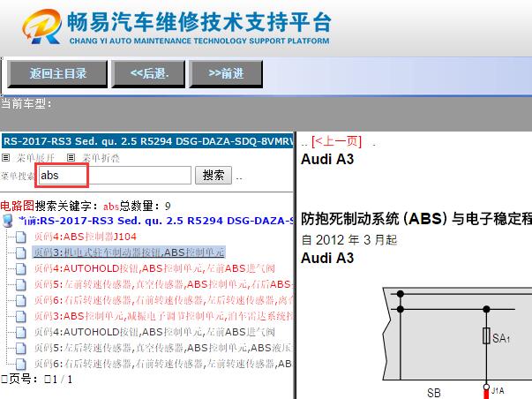Screen dimensions: 532x399
Task: Open the [<上一页] previous page link
Action: (x=336, y=141)
